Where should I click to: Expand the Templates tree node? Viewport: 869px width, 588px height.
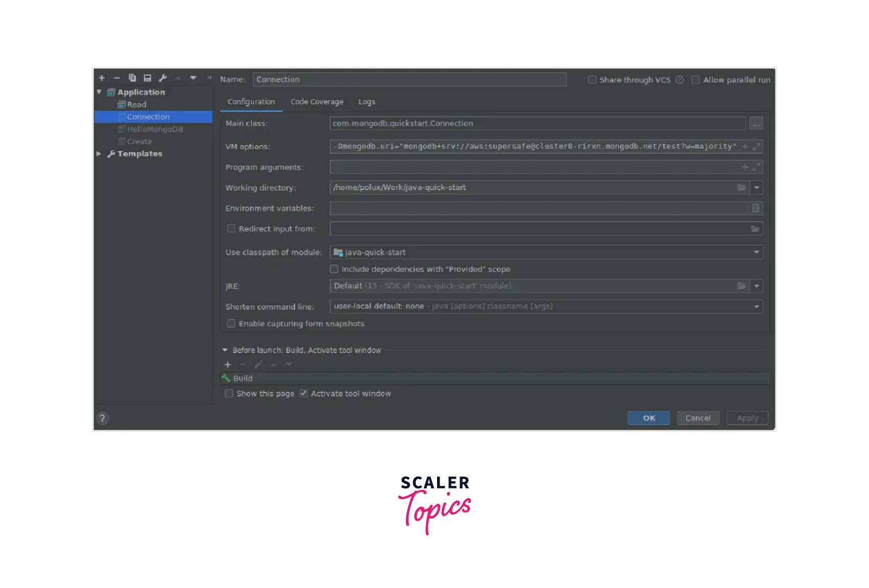coord(99,154)
